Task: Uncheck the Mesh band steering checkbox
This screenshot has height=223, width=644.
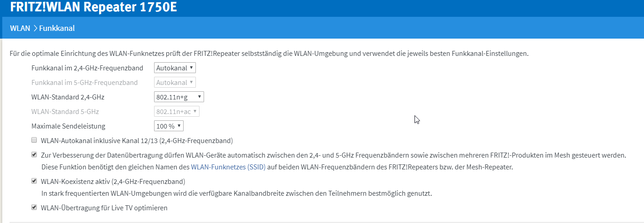Action: pyautogui.click(x=34, y=155)
